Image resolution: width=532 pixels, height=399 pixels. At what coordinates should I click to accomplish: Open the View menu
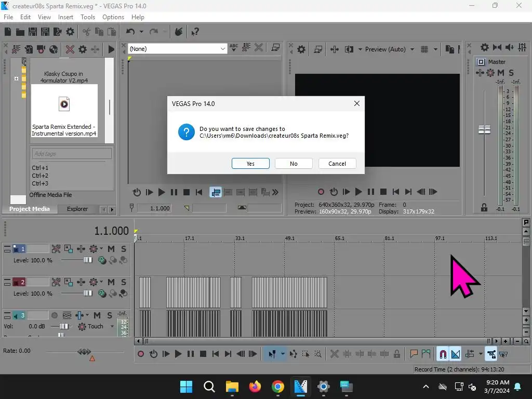44,17
